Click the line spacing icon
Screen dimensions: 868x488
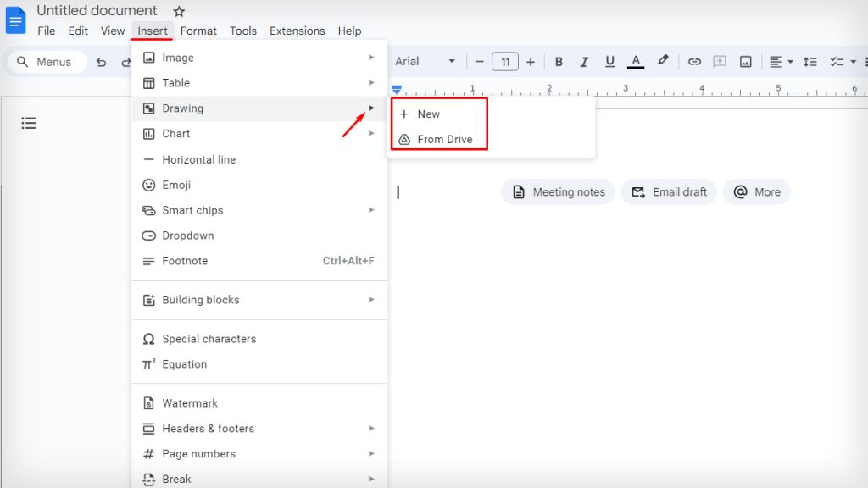pyautogui.click(x=810, y=61)
